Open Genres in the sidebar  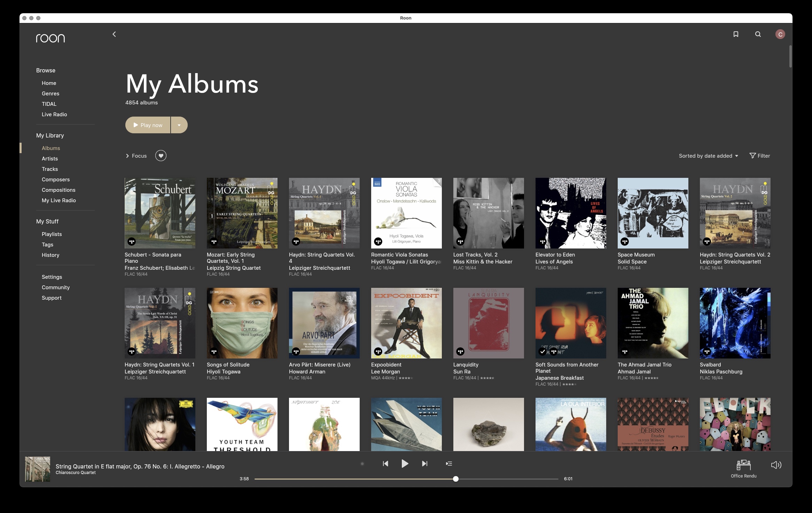click(x=50, y=94)
